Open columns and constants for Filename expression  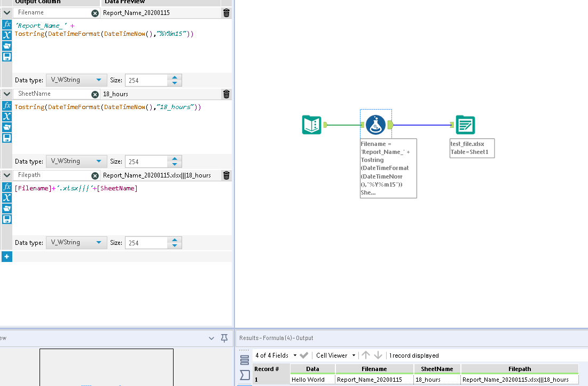click(x=7, y=35)
